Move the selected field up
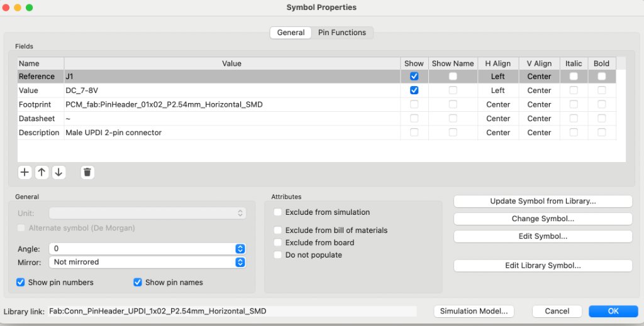The height and width of the screenshot is (326, 644). [42, 172]
